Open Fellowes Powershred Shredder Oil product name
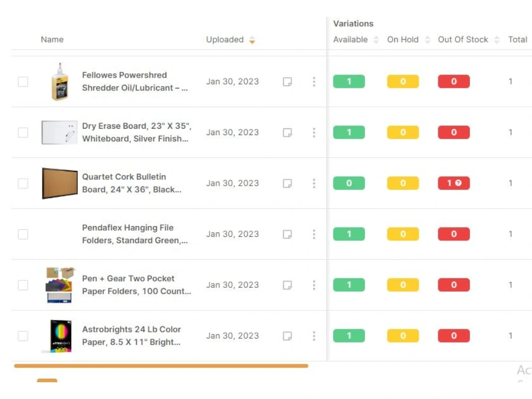 coord(135,81)
